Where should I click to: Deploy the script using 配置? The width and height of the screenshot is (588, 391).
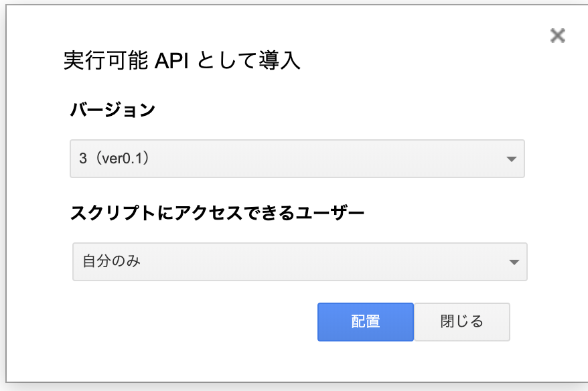[366, 322]
